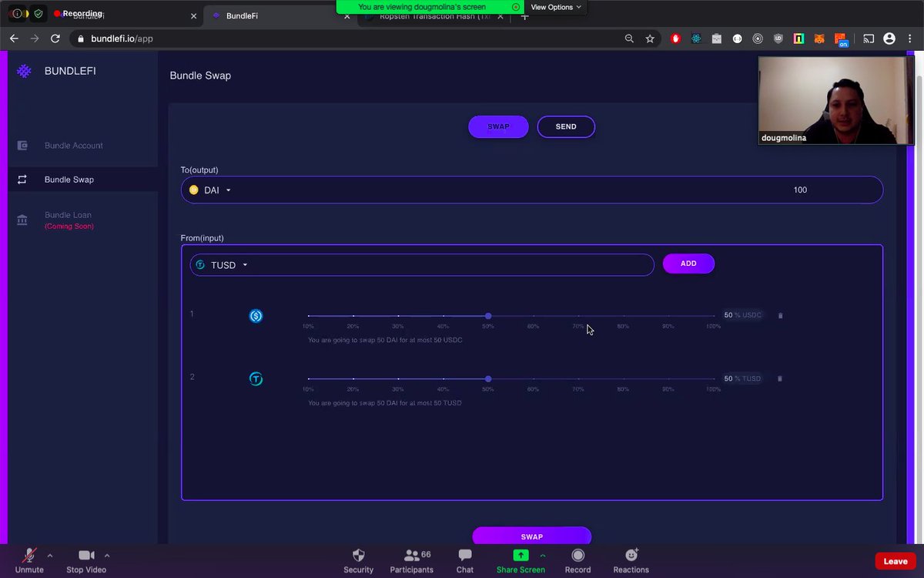
Task: Switch to SEND mode in Bundle Swap
Action: point(566,126)
